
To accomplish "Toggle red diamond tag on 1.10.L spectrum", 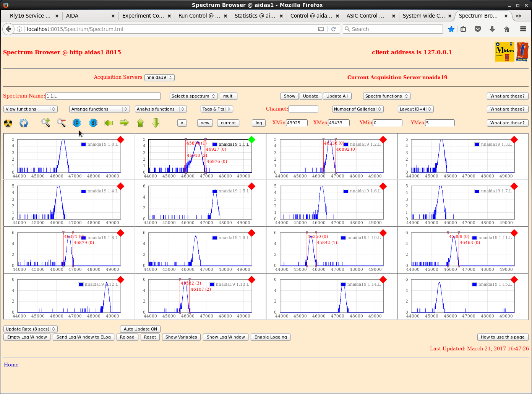I will click(383, 233).
